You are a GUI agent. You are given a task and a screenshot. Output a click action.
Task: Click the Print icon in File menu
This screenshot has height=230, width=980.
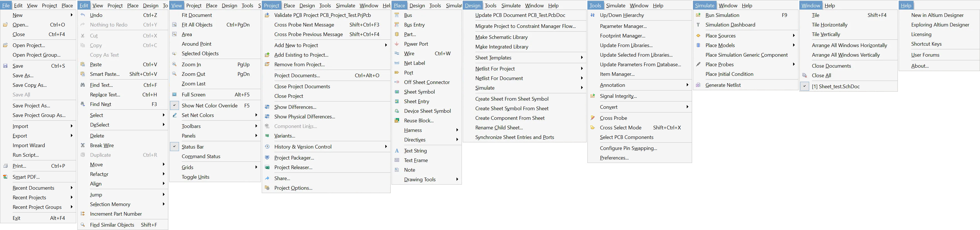coord(5,166)
